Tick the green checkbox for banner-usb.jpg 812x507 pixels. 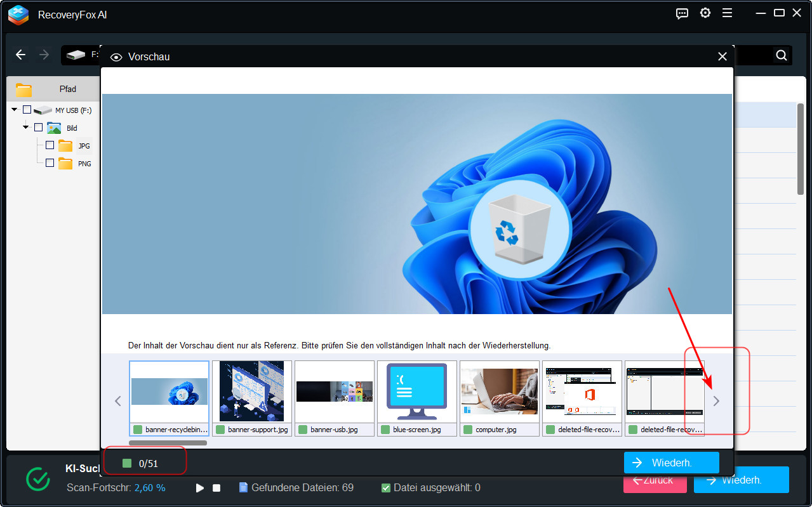(303, 430)
